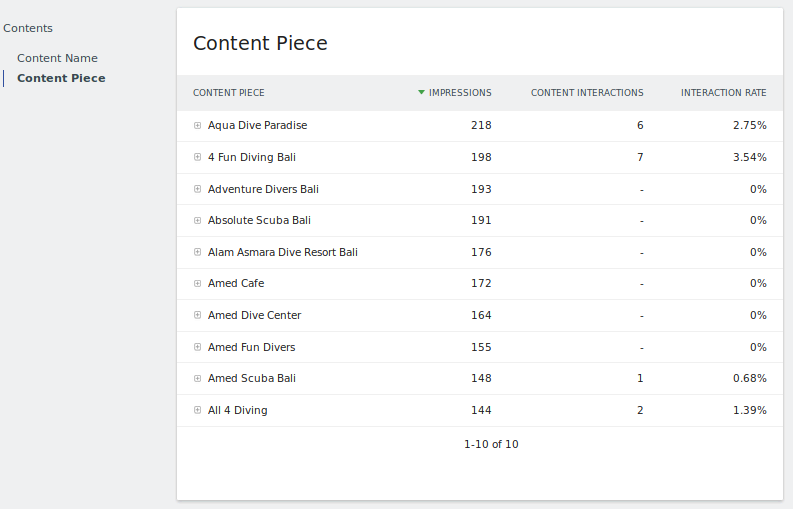The width and height of the screenshot is (793, 509).
Task: Sort by Content Interactions column
Action: pos(587,93)
